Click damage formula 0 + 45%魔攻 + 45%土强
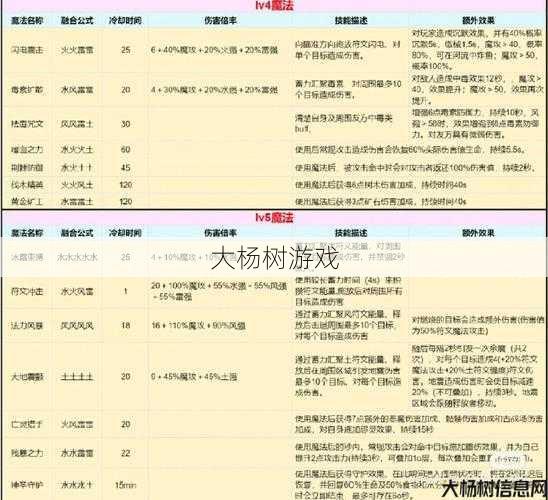The image size is (548, 500). (194, 377)
